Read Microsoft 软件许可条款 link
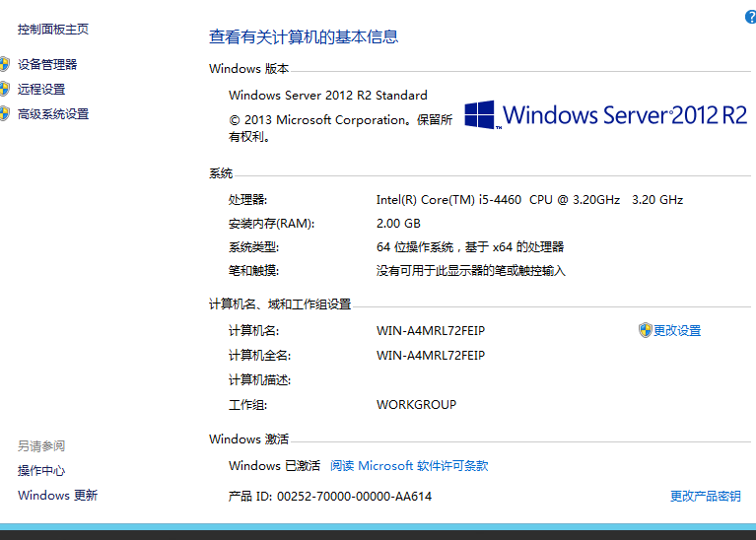The width and height of the screenshot is (756, 540). tap(409, 465)
